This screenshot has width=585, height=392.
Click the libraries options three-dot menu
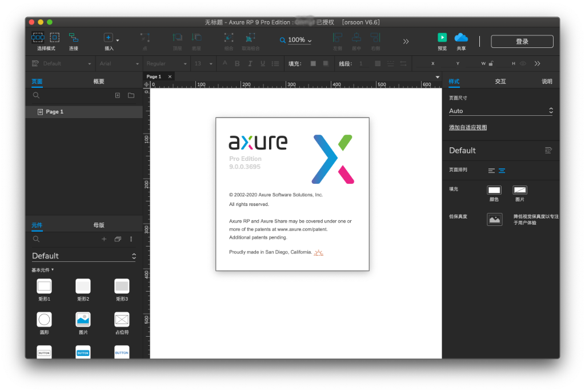131,239
